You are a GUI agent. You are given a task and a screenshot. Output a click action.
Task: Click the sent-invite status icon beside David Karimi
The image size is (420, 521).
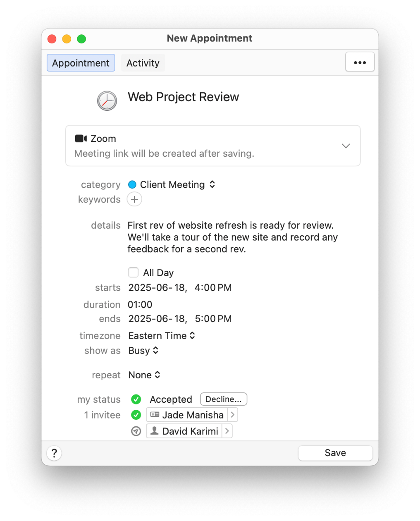pos(136,431)
